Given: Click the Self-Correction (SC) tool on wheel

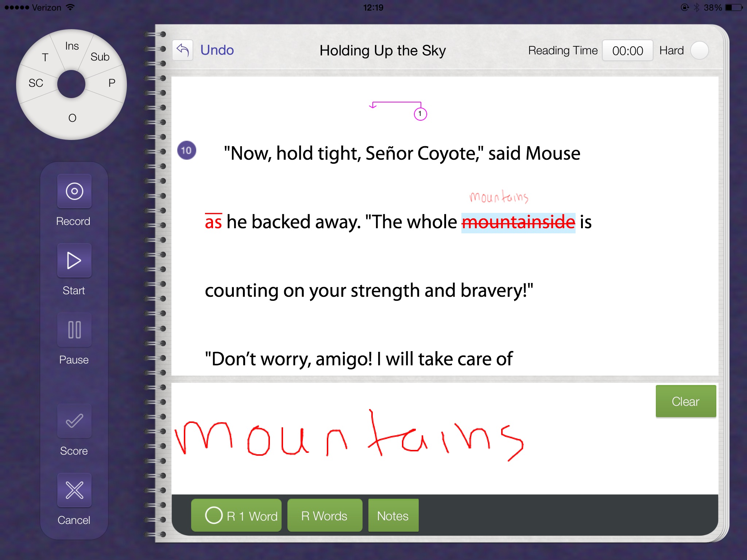Looking at the screenshot, I should coord(35,82).
